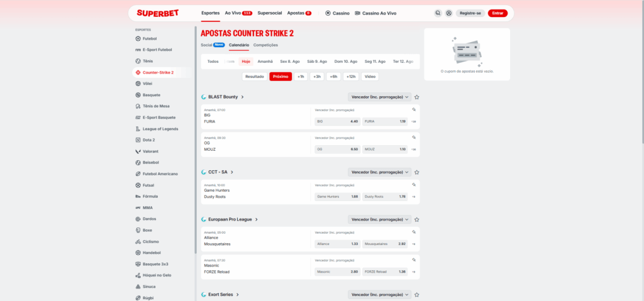Click the Basquete sport icon
Image resolution: width=644 pixels, height=301 pixels.
pos(138,95)
